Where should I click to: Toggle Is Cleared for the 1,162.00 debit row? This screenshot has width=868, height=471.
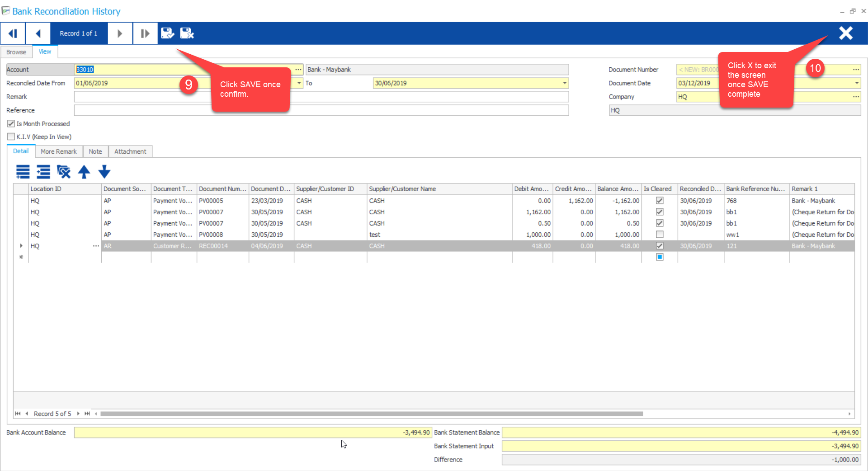(x=660, y=212)
